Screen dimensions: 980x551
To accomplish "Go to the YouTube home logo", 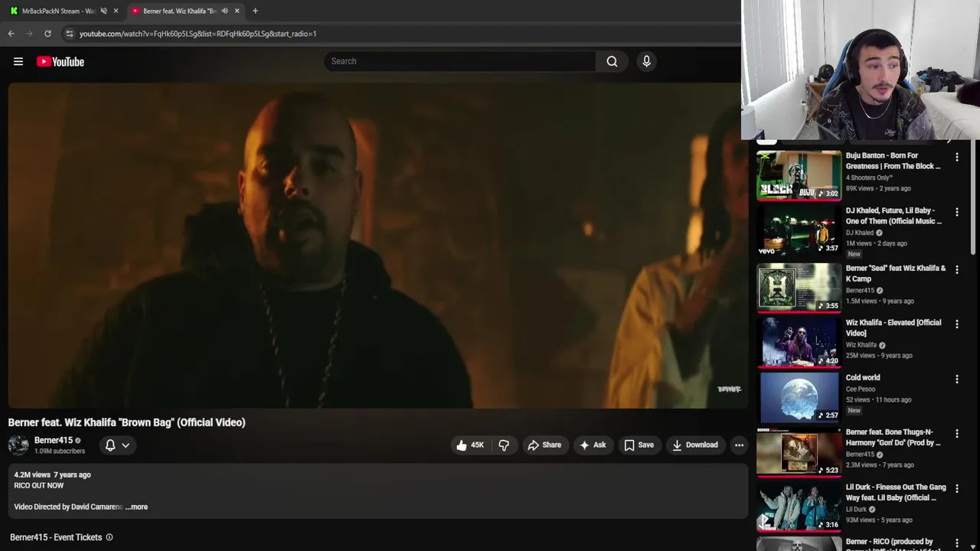I will [x=60, y=61].
